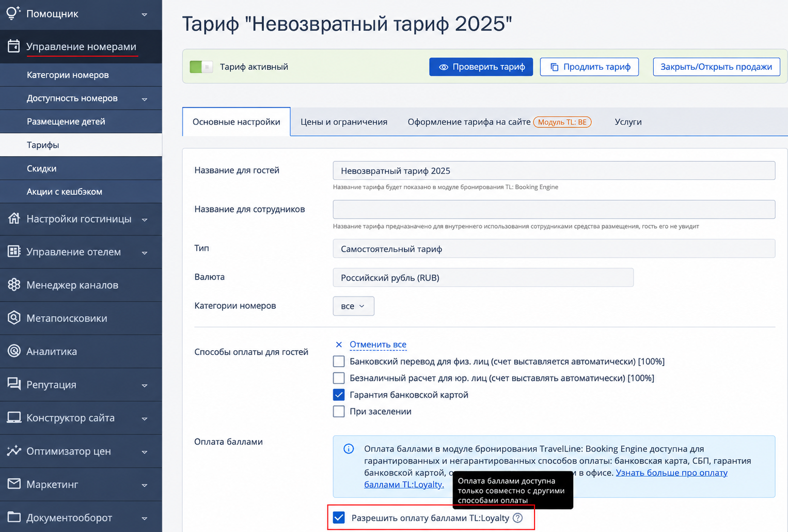This screenshot has width=788, height=532.
Task: Expand the Помощник menu arrow
Action: click(x=145, y=14)
